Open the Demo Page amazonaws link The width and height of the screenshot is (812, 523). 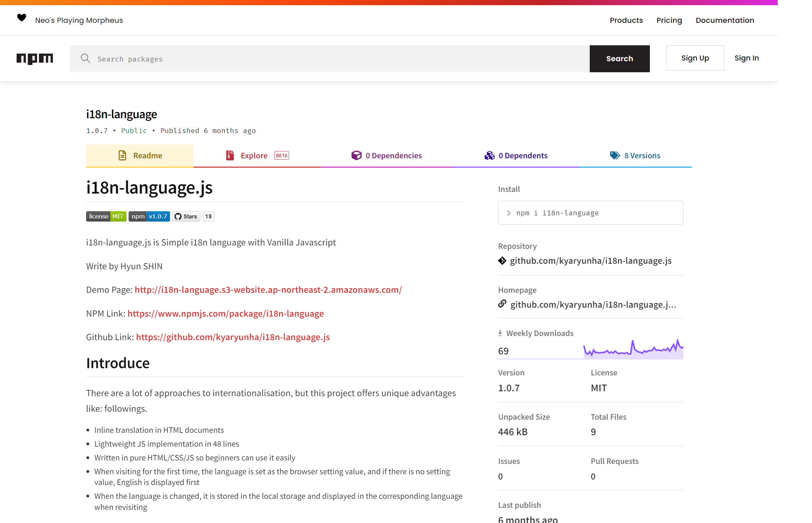coord(268,290)
